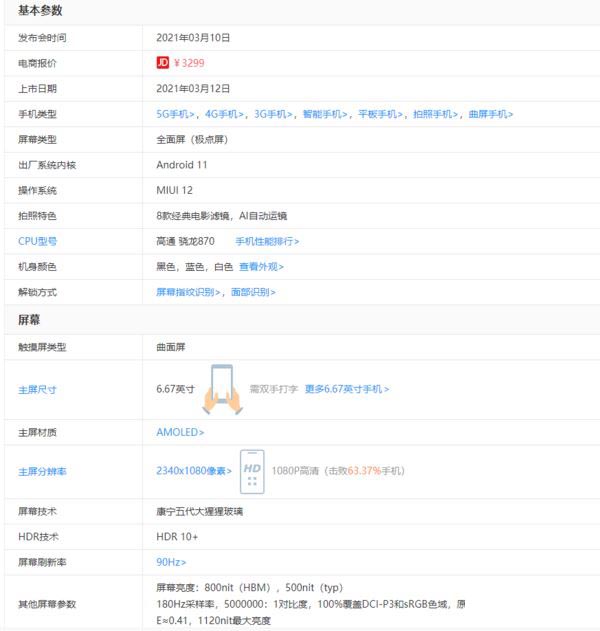This screenshot has height=631, width=600.
Task: Click the 主屏材质 row label
Action: click(37, 433)
